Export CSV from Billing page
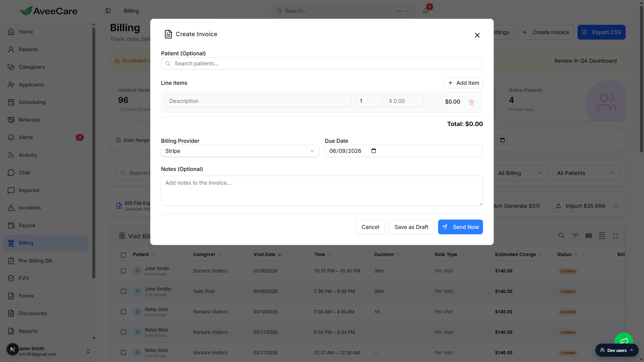Viewport: 644px width, 362px height. (601, 32)
